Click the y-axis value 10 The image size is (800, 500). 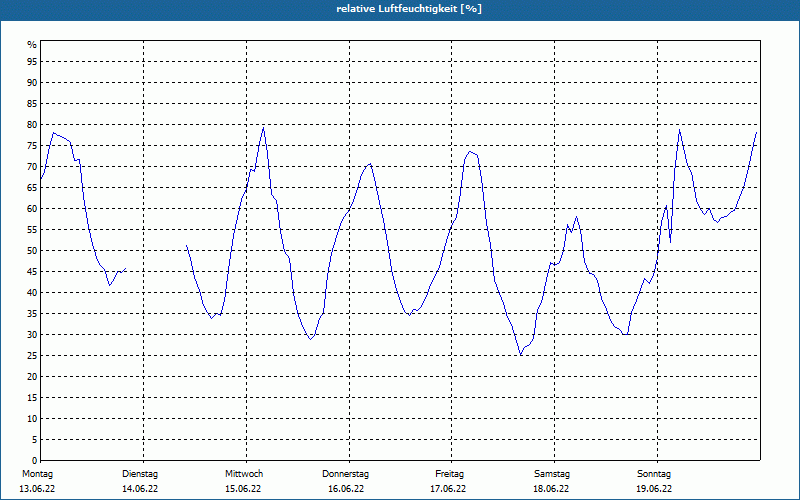point(32,419)
